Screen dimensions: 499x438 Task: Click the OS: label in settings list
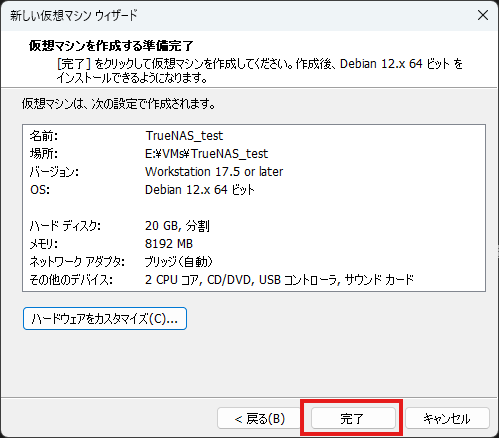40,190
